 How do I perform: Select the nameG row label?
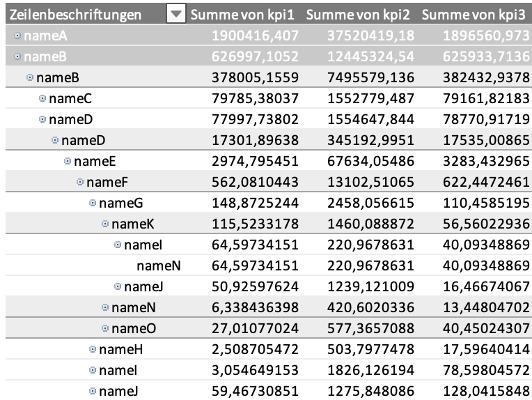click(x=120, y=203)
